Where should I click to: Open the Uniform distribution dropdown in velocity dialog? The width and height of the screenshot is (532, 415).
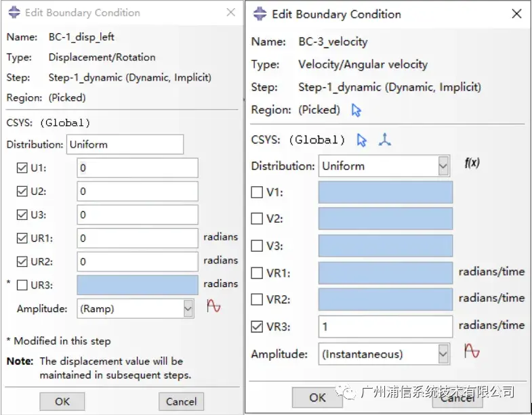[443, 166]
